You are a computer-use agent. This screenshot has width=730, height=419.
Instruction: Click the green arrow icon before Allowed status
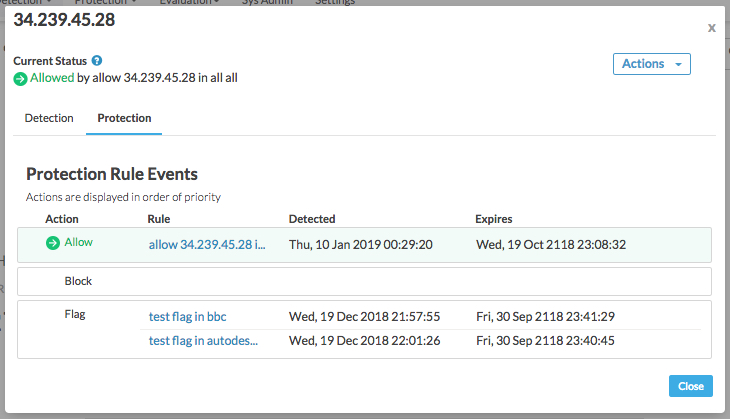click(20, 78)
